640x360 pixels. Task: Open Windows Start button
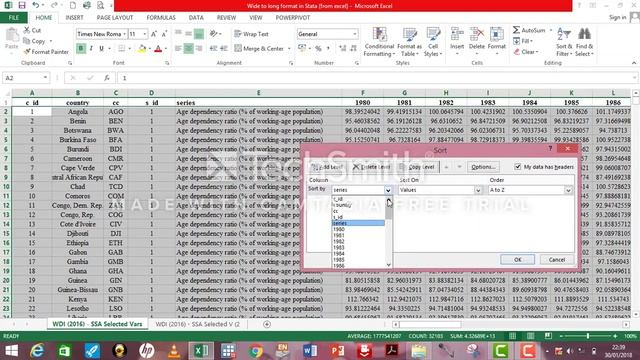11,351
